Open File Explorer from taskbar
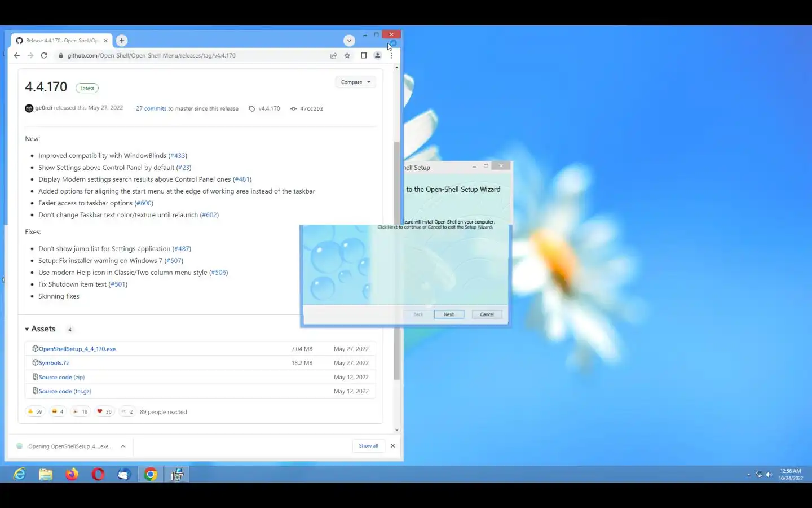 tap(46, 474)
